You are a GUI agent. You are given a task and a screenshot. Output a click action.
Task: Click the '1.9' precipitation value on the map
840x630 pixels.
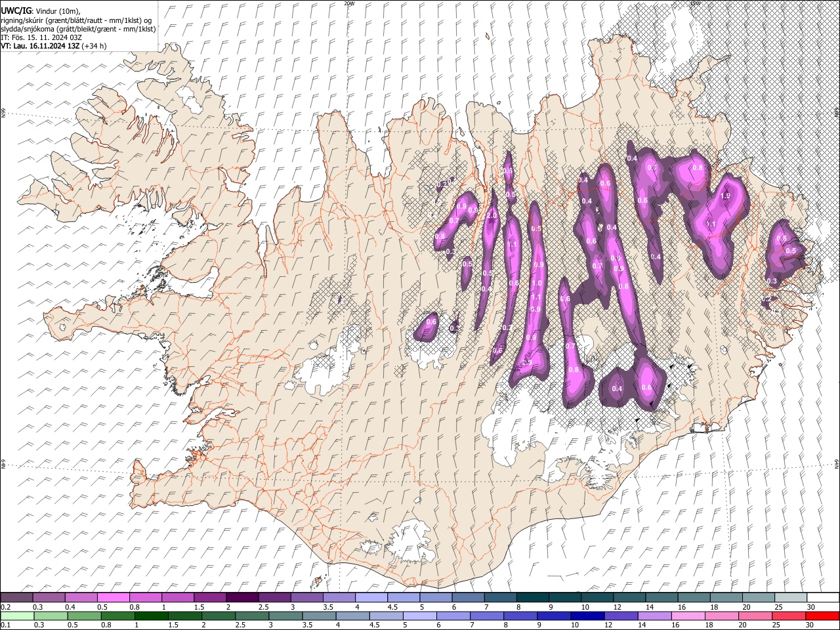tap(725, 196)
